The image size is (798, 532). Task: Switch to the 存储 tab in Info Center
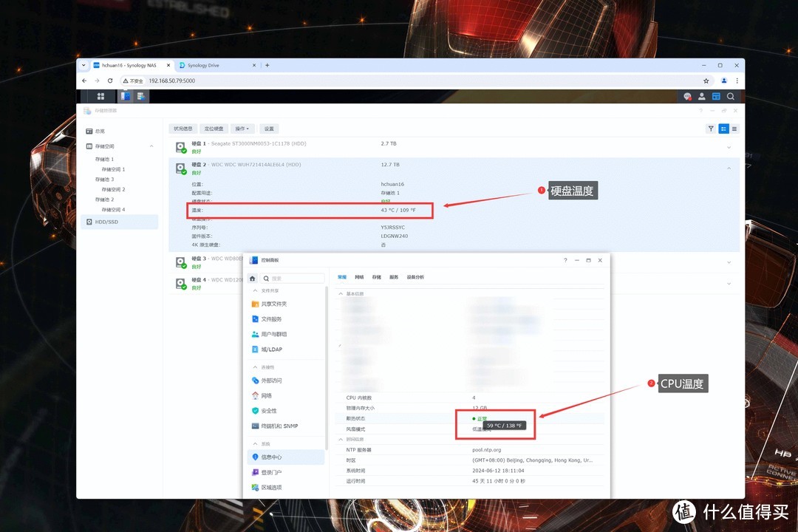377,278
